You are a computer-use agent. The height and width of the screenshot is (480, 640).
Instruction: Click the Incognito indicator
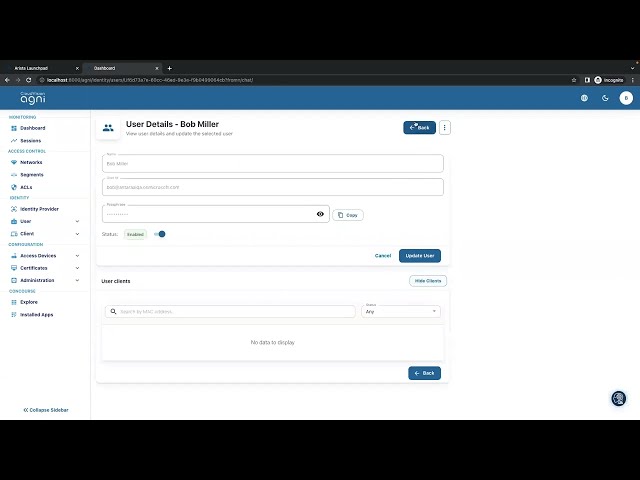609,80
